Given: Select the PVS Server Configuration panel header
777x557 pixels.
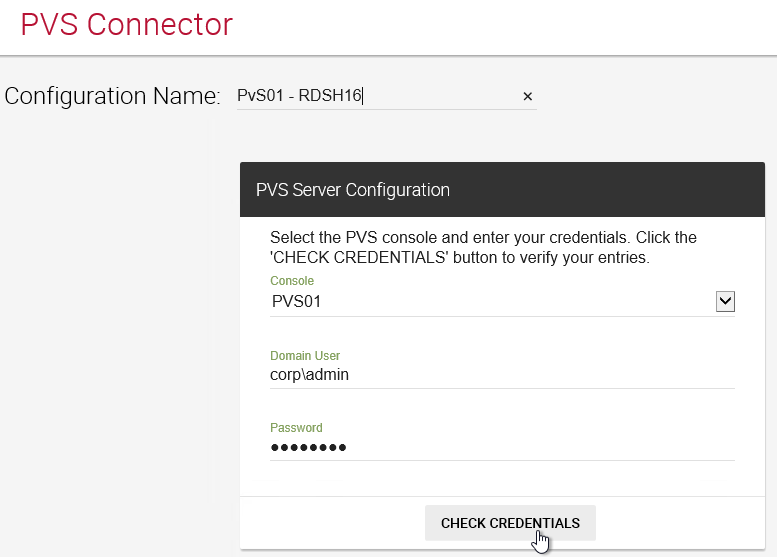Looking at the screenshot, I should pyautogui.click(x=502, y=189).
